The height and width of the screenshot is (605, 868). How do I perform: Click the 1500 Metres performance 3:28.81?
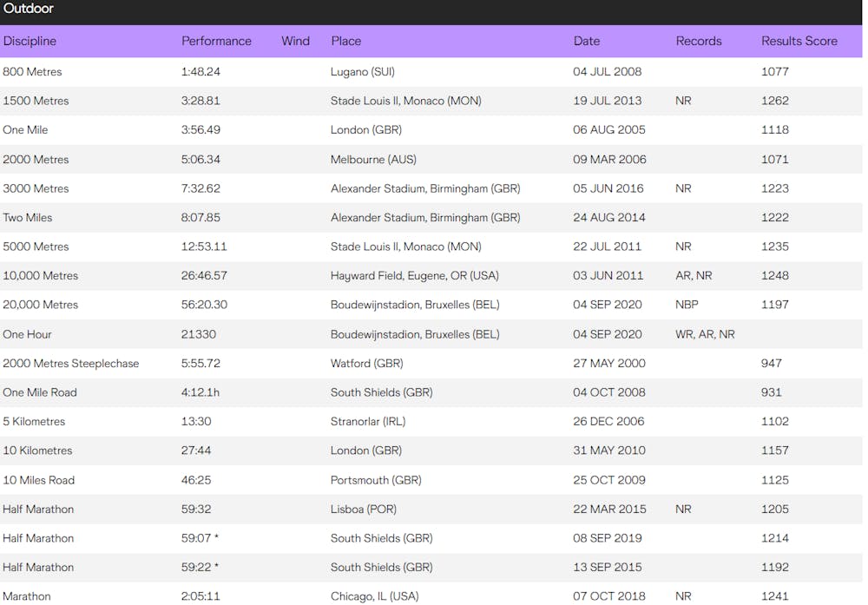coord(201,101)
